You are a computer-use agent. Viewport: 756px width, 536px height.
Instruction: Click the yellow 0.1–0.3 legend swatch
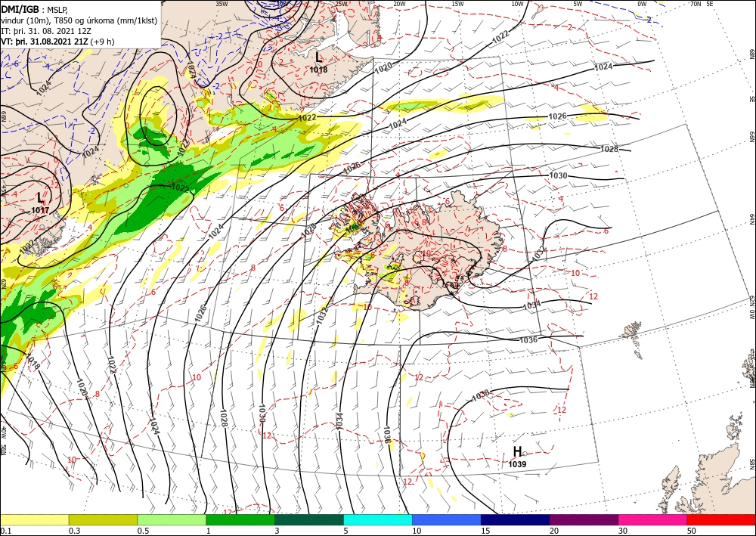[34, 519]
